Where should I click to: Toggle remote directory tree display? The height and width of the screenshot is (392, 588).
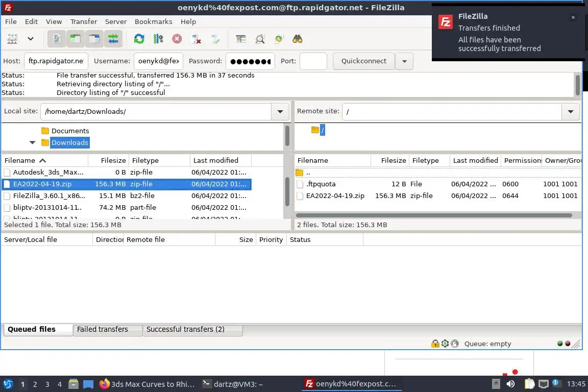(94, 39)
